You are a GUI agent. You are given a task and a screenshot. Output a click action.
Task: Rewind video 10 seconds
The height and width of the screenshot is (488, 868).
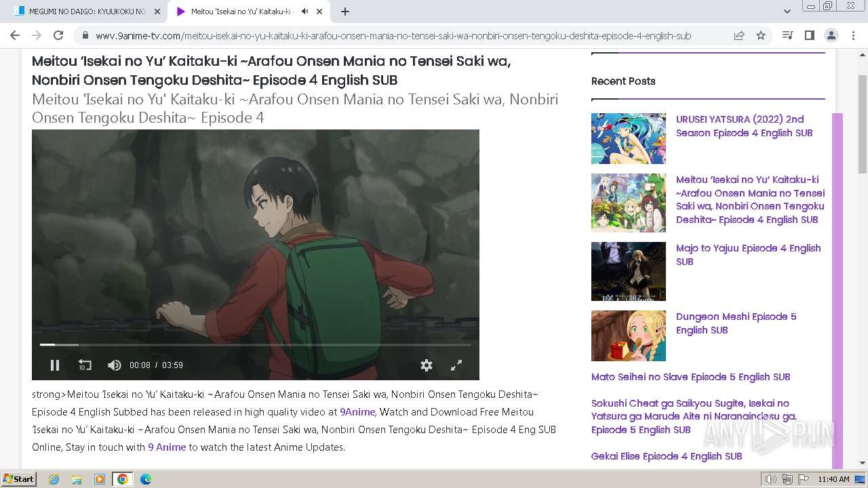click(x=85, y=365)
